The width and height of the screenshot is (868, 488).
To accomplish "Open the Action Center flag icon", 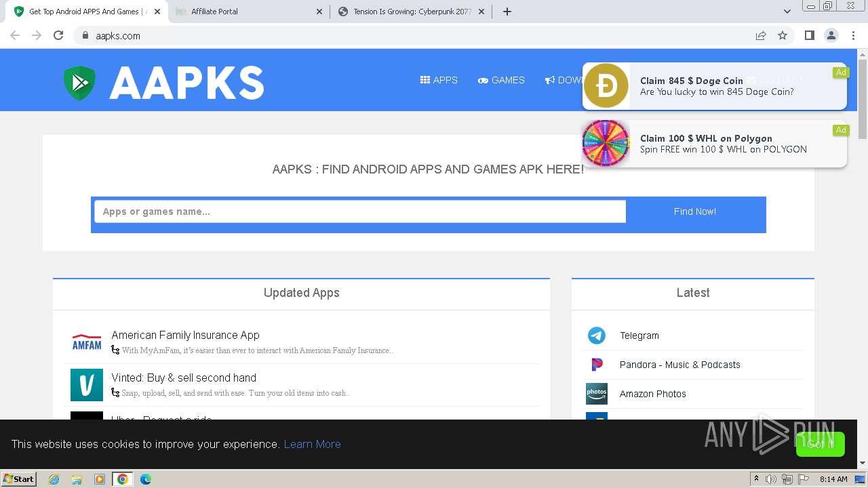I will [x=804, y=479].
